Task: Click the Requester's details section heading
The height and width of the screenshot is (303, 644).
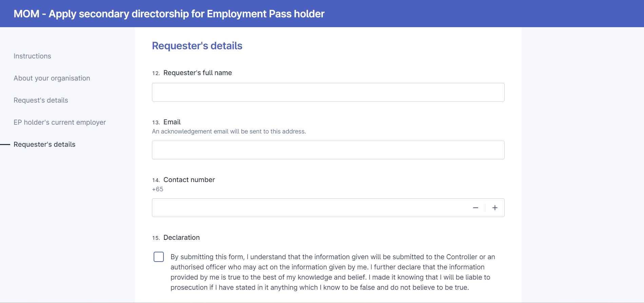Action: (x=197, y=46)
